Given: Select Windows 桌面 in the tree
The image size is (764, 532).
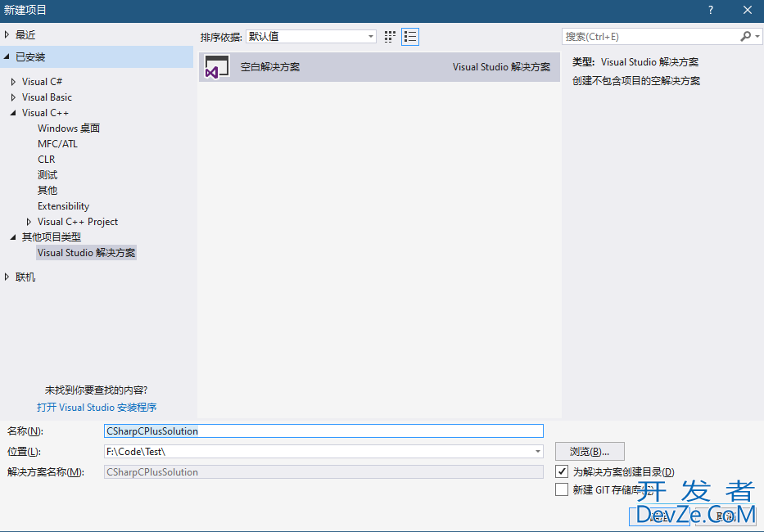Looking at the screenshot, I should point(69,128).
